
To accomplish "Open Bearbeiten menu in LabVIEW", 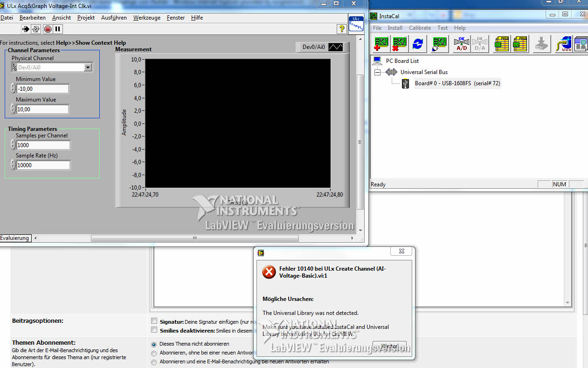I will (33, 18).
